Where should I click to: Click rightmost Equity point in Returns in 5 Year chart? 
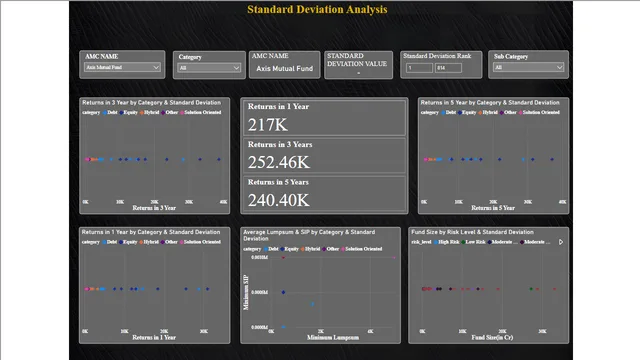(552, 159)
